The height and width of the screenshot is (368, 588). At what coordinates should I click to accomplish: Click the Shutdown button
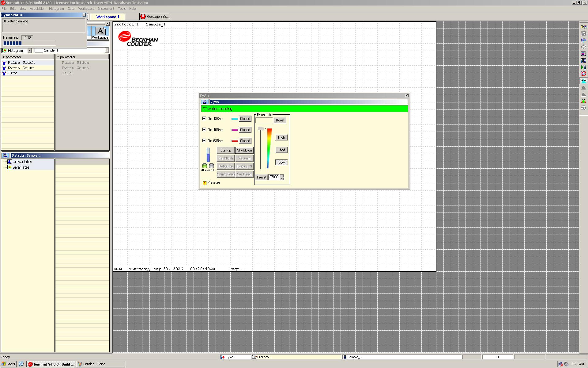click(244, 150)
